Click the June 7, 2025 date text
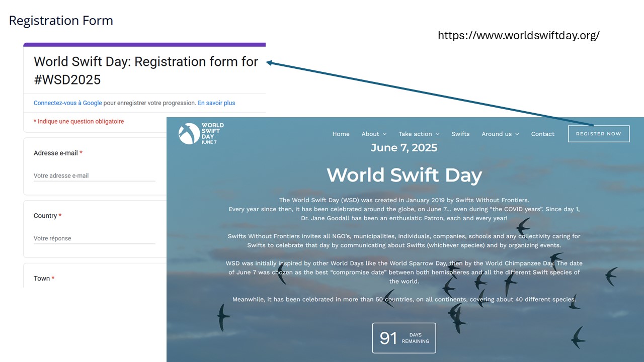 tap(404, 148)
